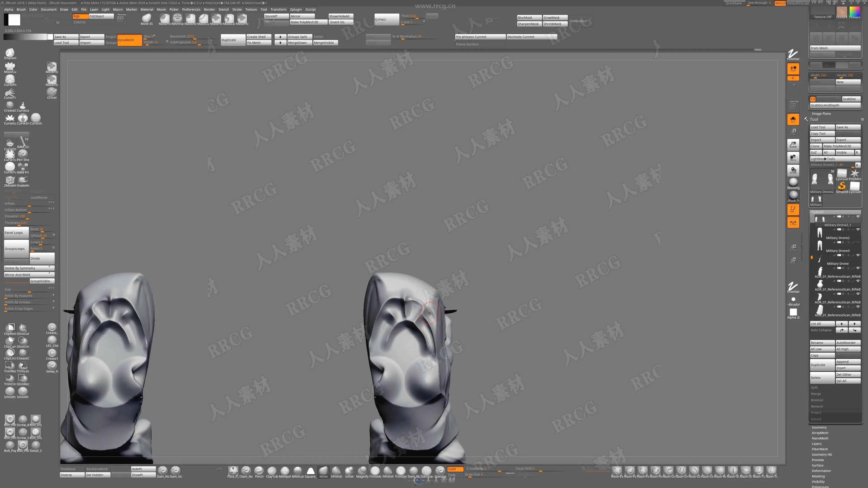868x488 pixels.
Task: Click the Rotate view icon
Action: click(793, 170)
